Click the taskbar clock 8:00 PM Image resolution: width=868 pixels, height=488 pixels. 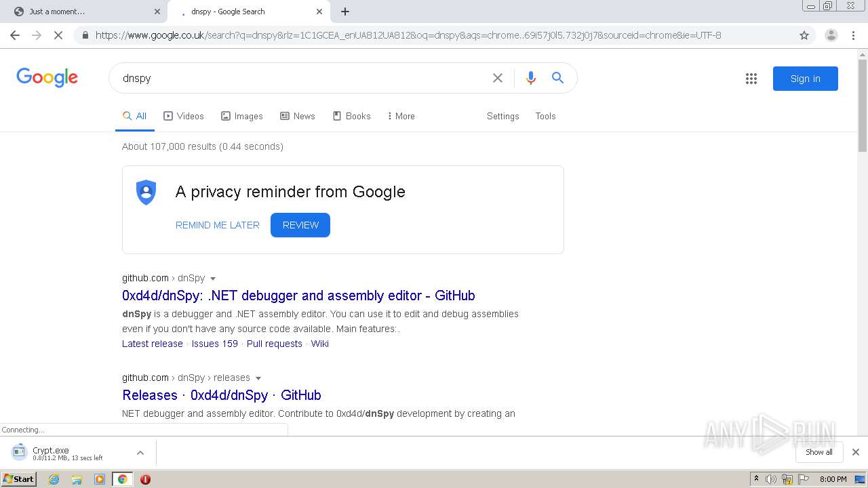[833, 479]
